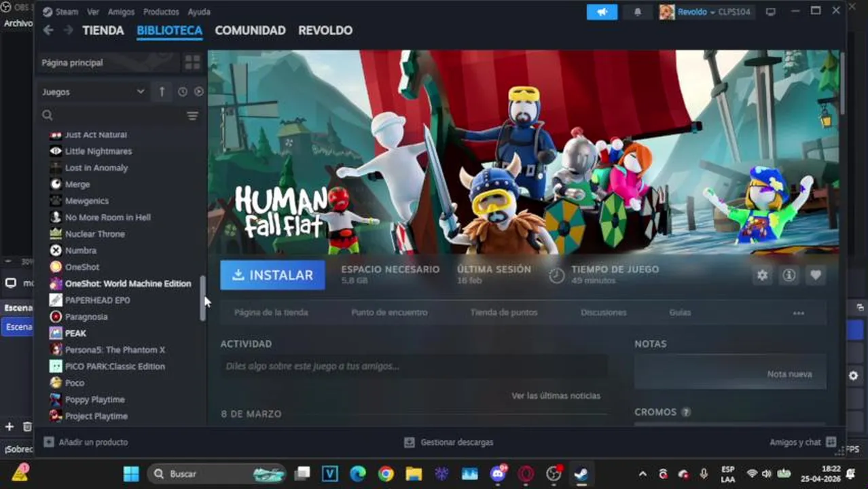Open the Ver menu
Viewport: 868px width, 489px height.
[93, 12]
